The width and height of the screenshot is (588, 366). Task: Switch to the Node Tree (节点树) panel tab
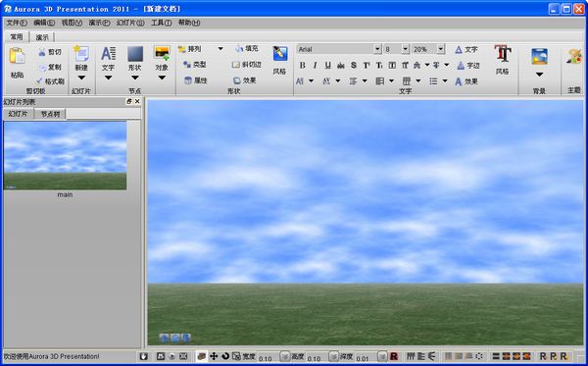point(50,114)
